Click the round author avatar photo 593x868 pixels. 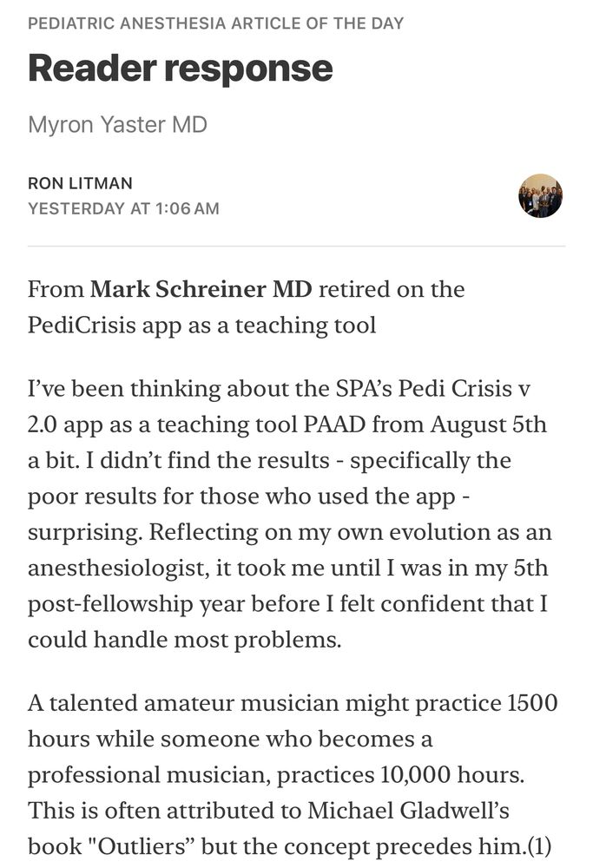(x=540, y=196)
